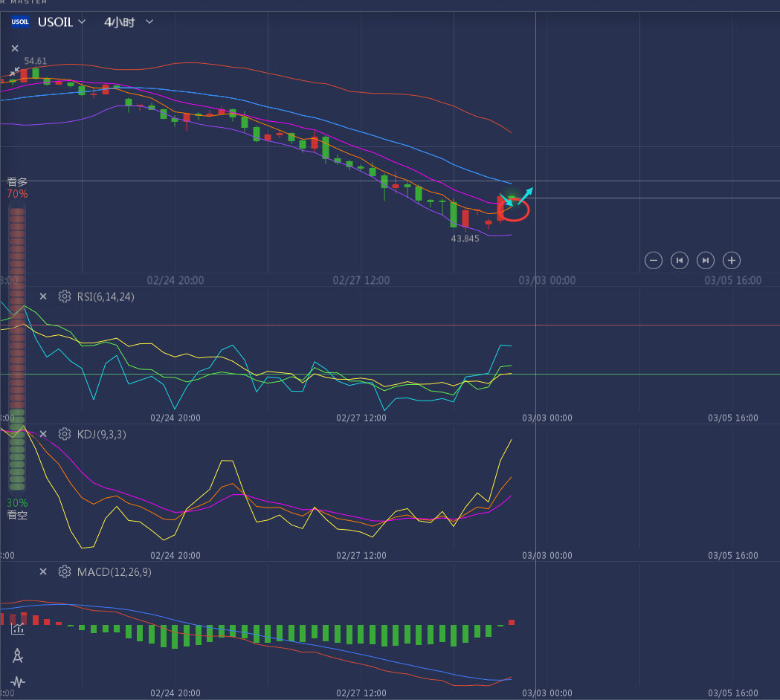Click 02/24 20:00 on MACD panel axis
The image size is (780, 700).
(175, 693)
